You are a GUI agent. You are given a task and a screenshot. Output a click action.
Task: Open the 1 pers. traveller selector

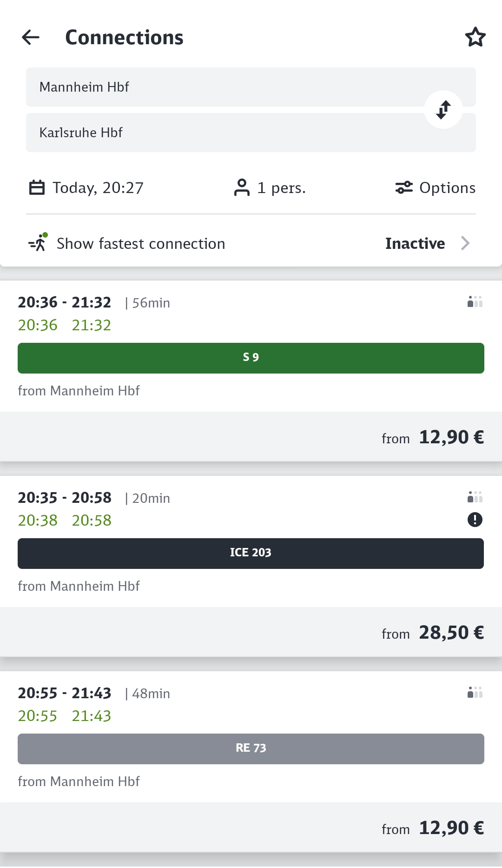pyautogui.click(x=281, y=188)
